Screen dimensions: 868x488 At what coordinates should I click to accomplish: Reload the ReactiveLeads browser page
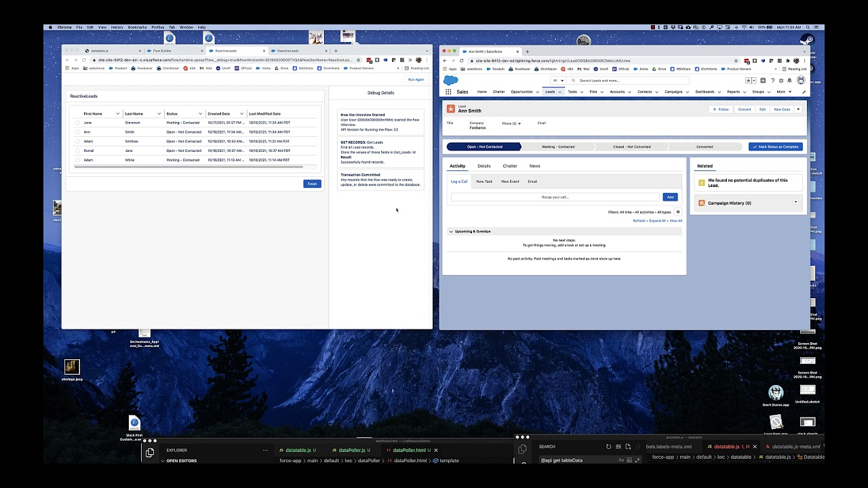click(x=84, y=60)
